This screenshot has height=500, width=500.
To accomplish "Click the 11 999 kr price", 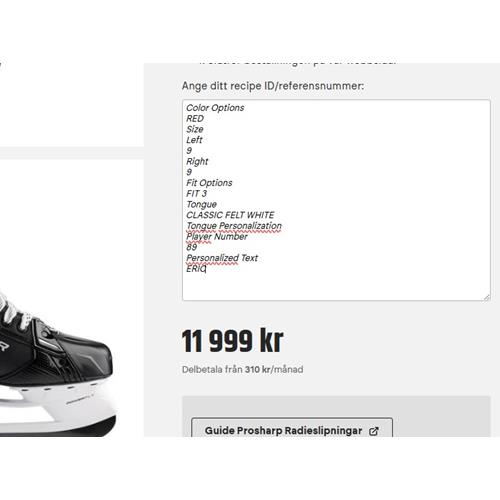I will point(232,341).
